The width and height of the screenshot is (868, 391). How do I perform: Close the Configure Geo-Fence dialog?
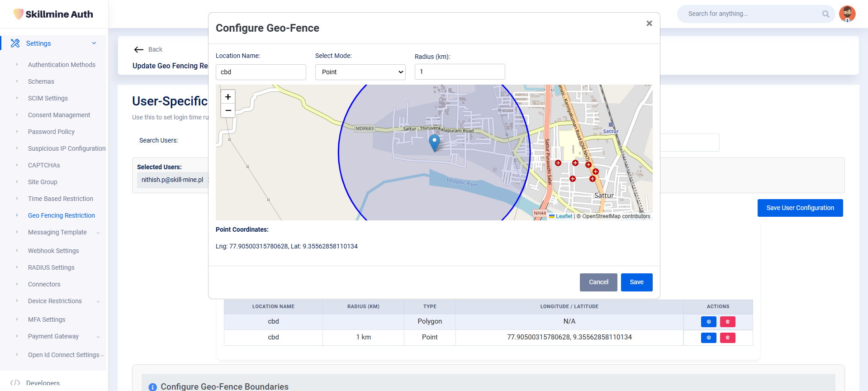point(649,24)
